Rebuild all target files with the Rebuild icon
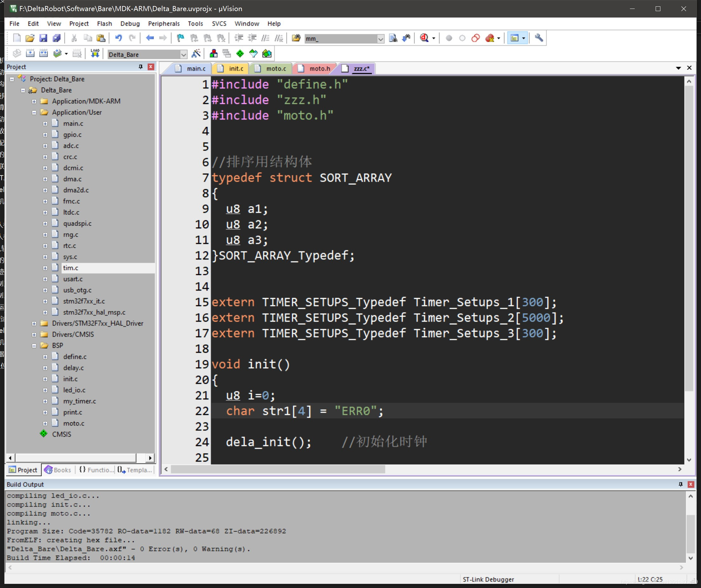Viewport: 701px width, 588px height. [x=44, y=53]
